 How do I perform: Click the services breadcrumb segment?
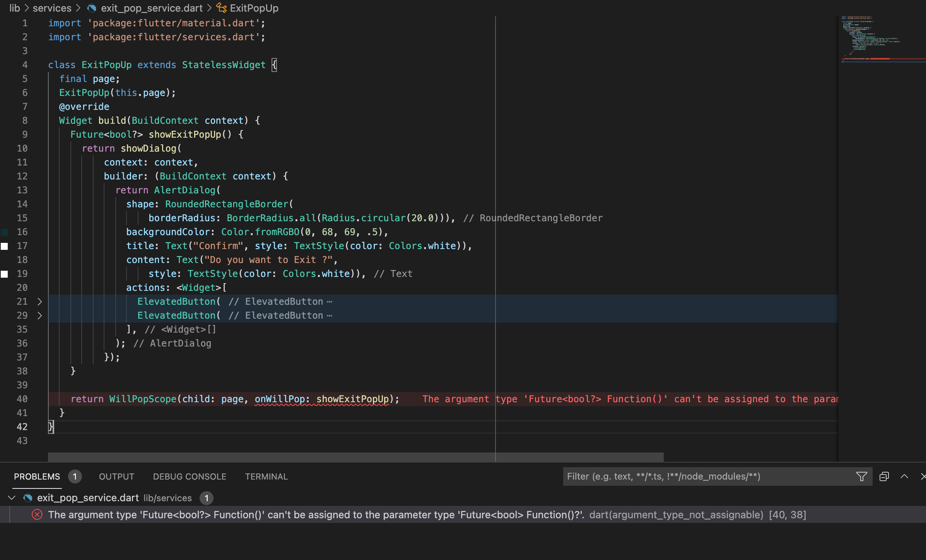(x=52, y=8)
